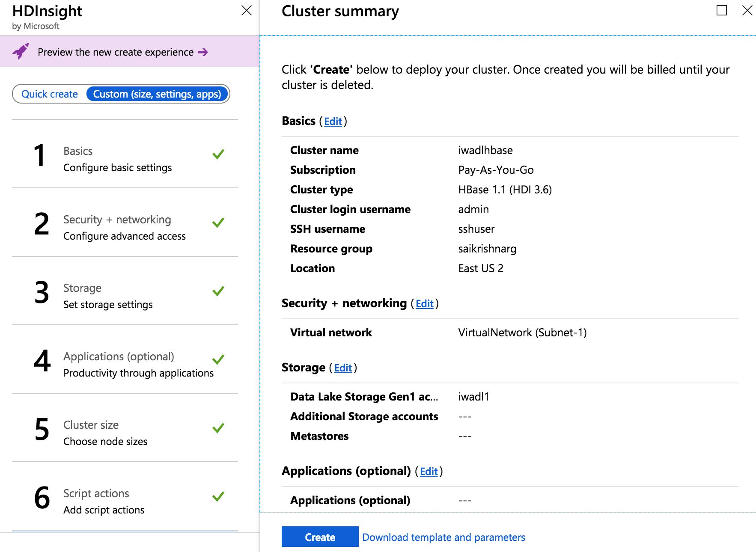This screenshot has height=552, width=756.
Task: Click the Metastores label
Action: click(319, 436)
